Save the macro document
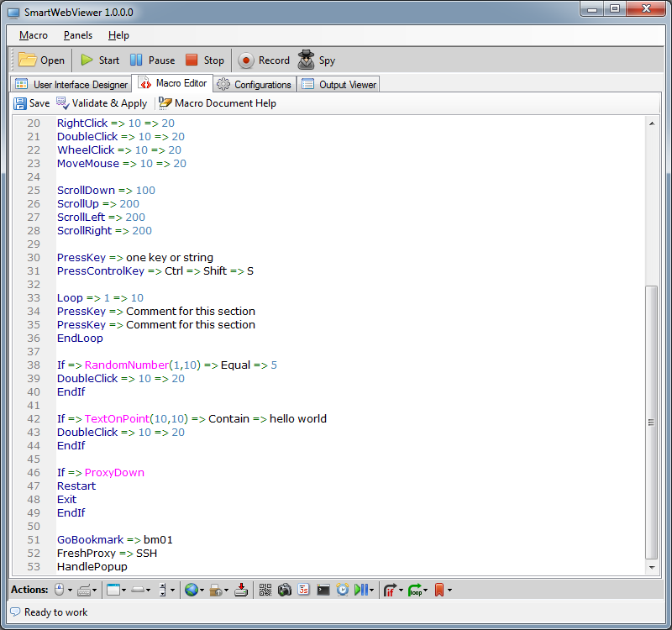 [32, 103]
